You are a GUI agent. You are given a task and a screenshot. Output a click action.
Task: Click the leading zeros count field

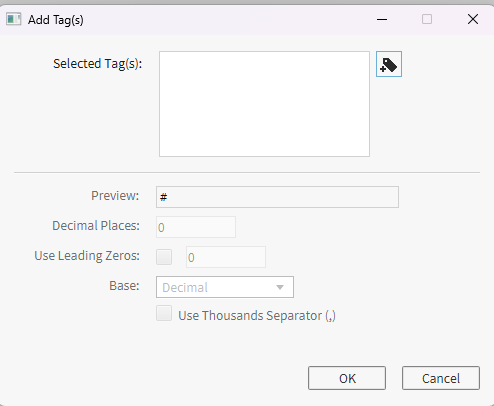tap(226, 257)
